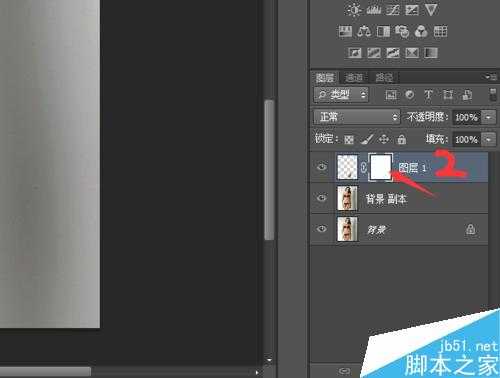The width and height of the screenshot is (500, 378).
Task: Add a Channel Mixer adjustment layer
Action: 421,32
